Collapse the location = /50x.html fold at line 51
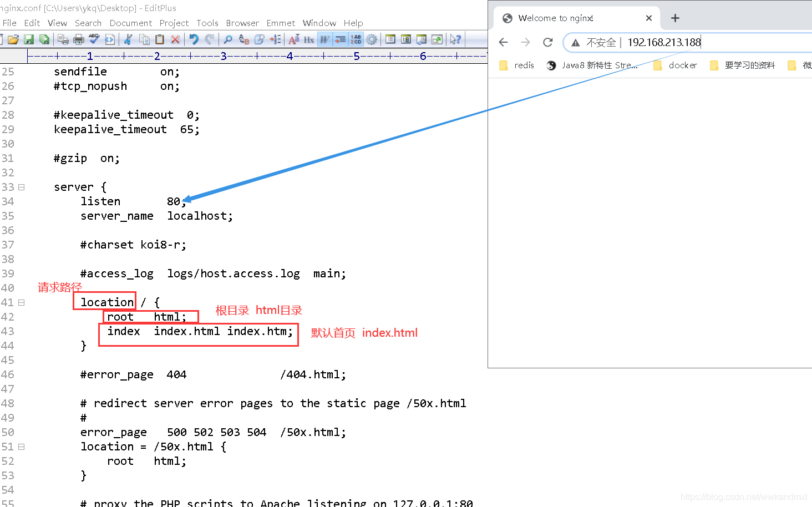 tap(21, 447)
